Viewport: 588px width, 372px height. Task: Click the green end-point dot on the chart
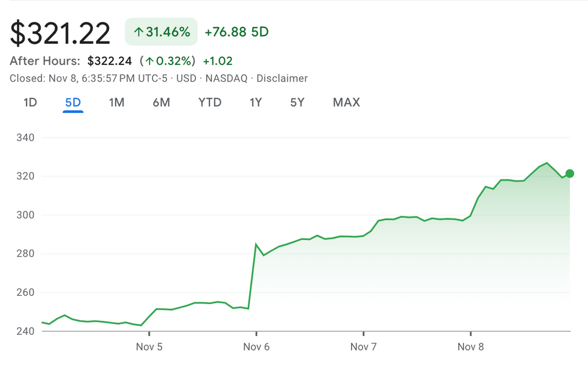[x=569, y=174]
